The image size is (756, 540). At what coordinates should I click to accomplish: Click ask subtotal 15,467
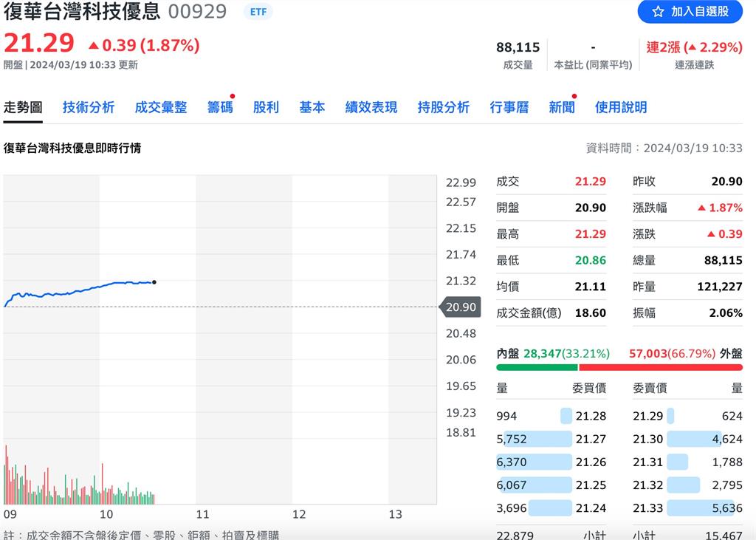tap(724, 535)
